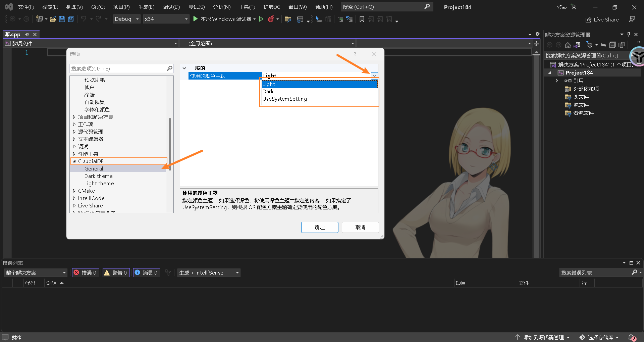Click Sync with Active Document icon
Screen dimensions: 644x342
603,45
